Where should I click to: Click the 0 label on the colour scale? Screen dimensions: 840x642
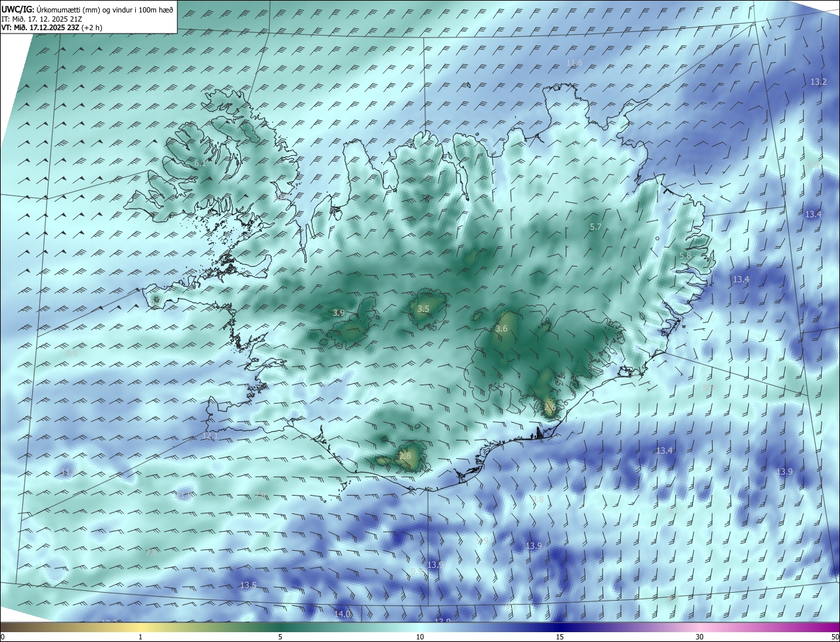click(x=3, y=637)
